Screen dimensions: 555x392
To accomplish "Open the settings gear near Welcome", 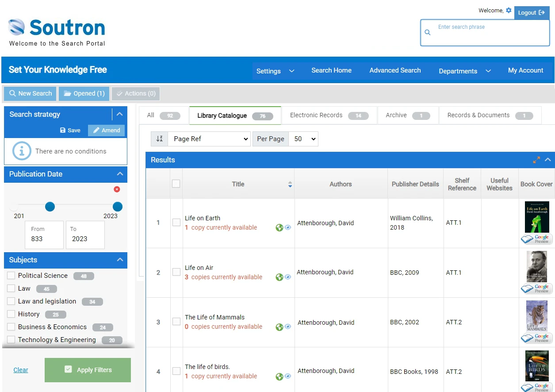I will coord(509,10).
